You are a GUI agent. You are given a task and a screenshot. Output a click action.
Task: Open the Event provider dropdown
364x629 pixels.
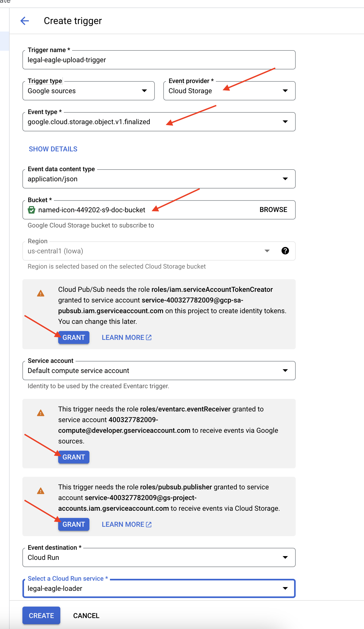229,91
